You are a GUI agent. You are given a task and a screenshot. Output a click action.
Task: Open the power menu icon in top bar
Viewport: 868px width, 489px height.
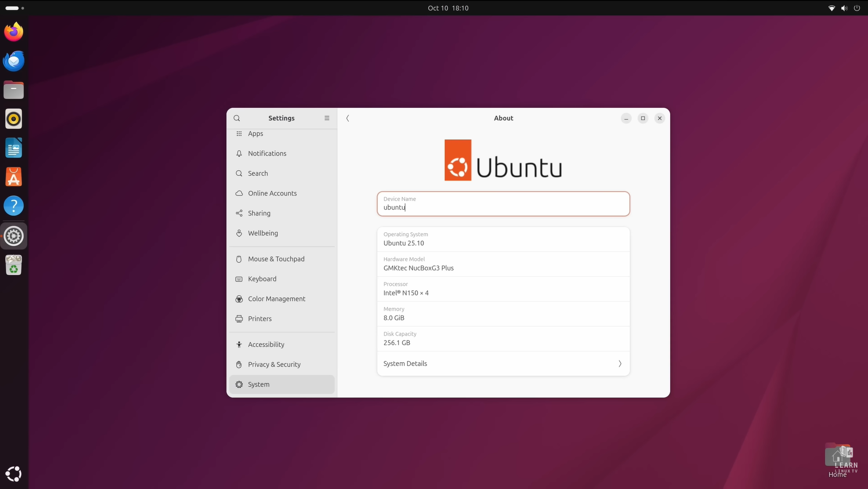(857, 8)
